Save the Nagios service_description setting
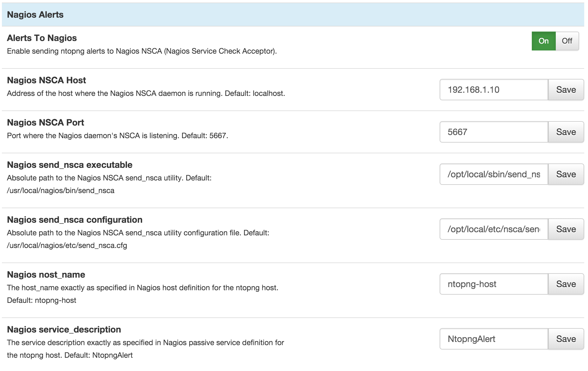 (566, 339)
